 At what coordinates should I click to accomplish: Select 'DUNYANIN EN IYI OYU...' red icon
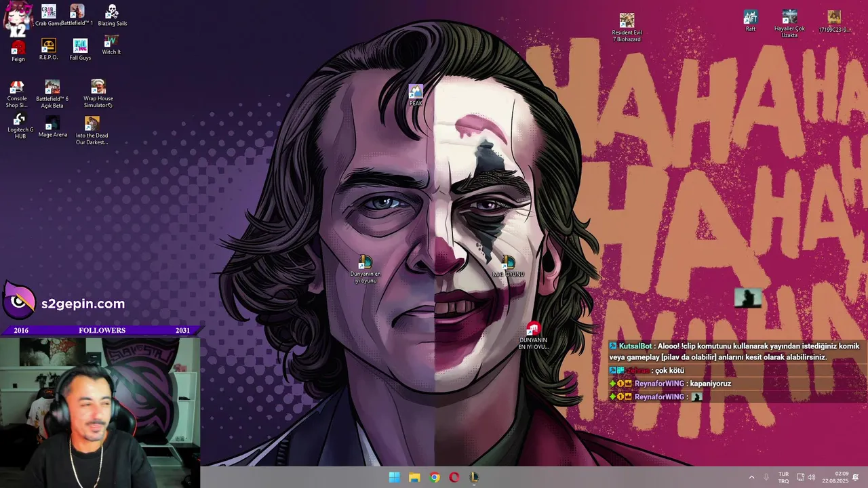533,336
